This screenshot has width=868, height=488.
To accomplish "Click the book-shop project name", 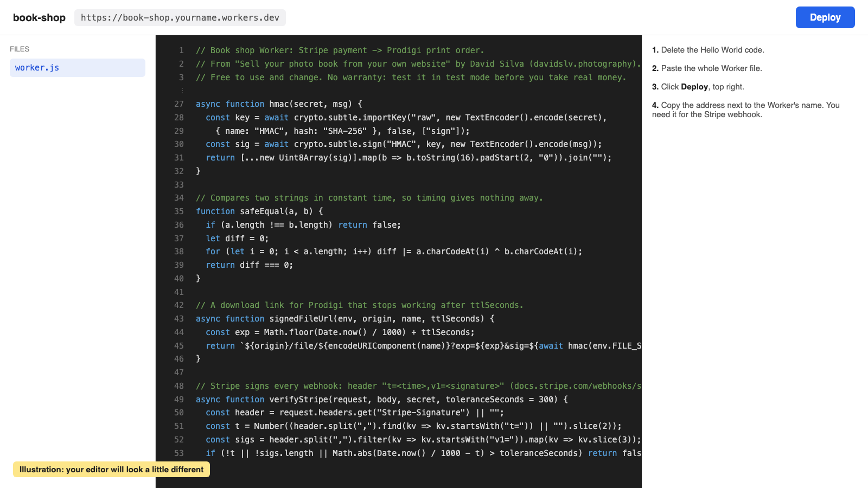I will (x=39, y=17).
